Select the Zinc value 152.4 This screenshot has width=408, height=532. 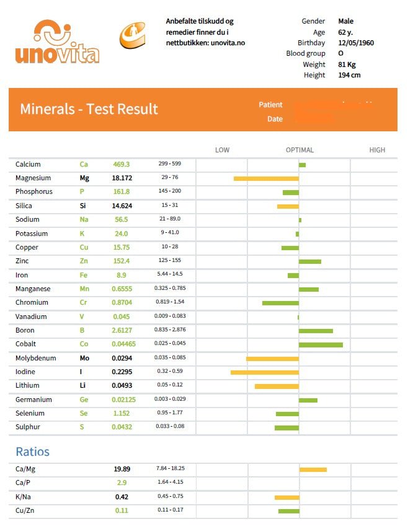[x=122, y=261]
